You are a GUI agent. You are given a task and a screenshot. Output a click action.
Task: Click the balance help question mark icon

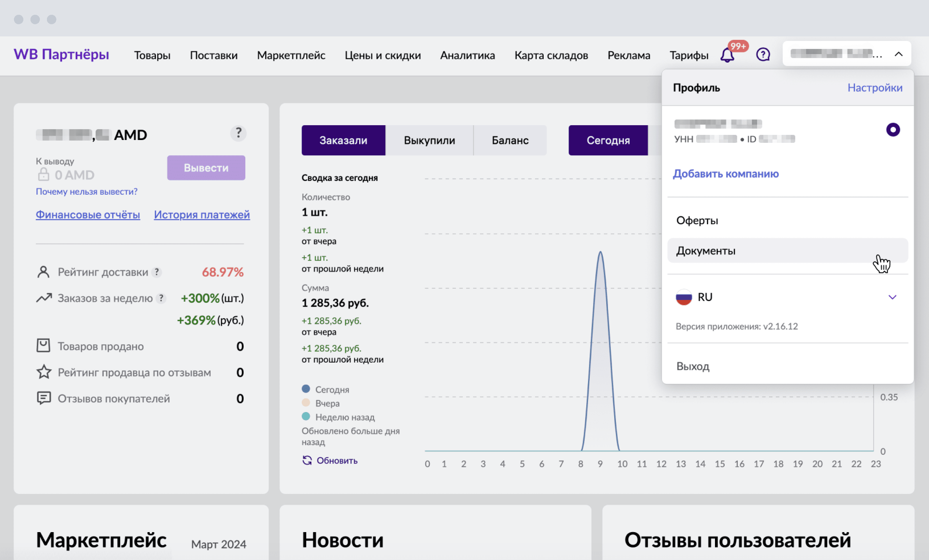(238, 133)
